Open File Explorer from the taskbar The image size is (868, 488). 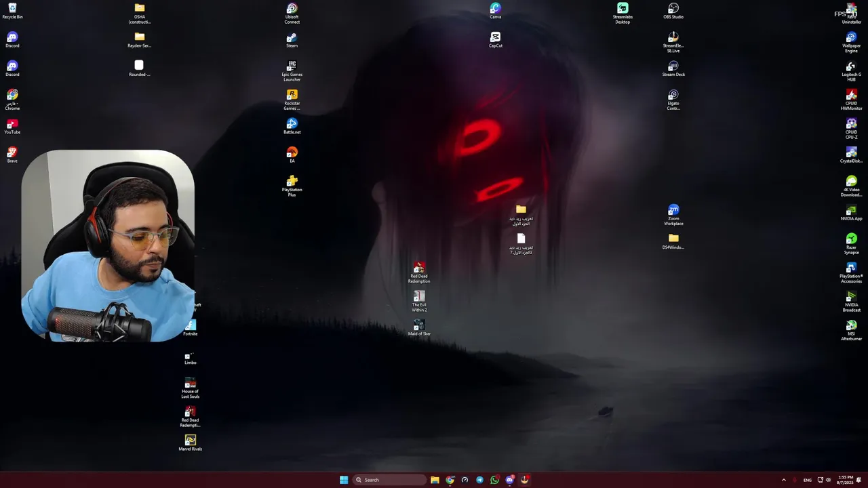pos(435,480)
